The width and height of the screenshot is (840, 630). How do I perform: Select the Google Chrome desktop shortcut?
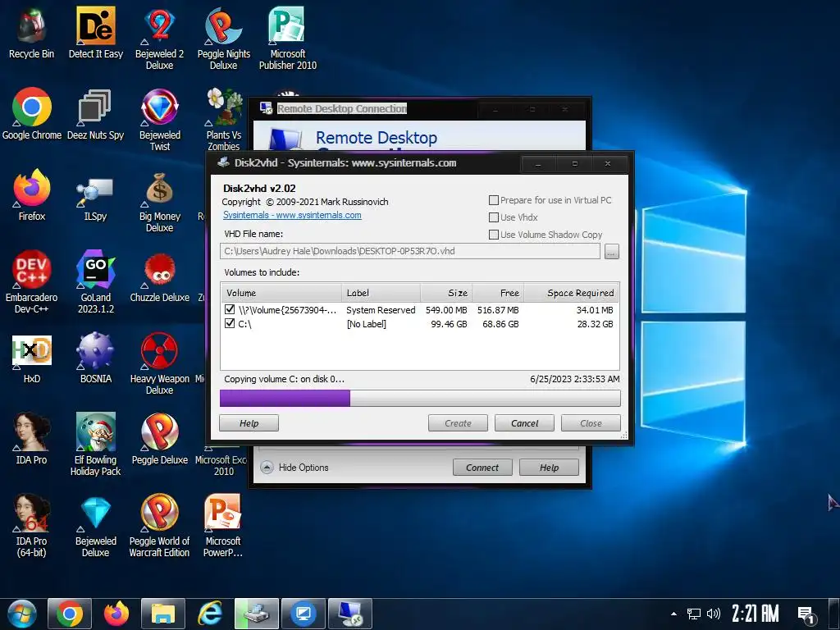coord(32,113)
